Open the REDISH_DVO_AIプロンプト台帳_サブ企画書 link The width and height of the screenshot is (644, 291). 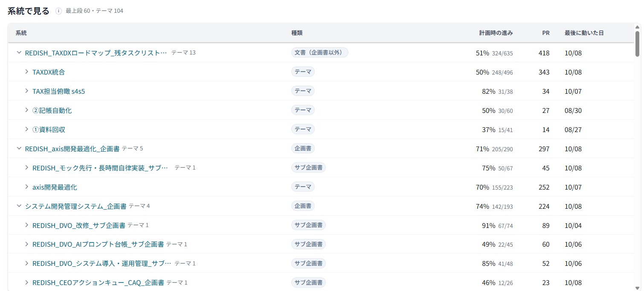tap(98, 245)
